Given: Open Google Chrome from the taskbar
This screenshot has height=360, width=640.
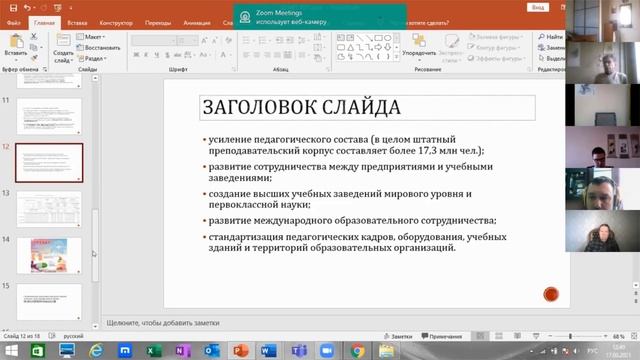Looking at the screenshot, I should [357, 351].
